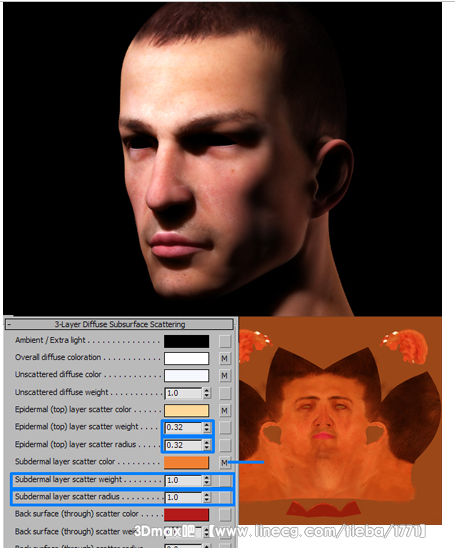Image resolution: width=455 pixels, height=548 pixels.
Task: Open the Epidermal layer scatter color swatch
Action: pyautogui.click(x=187, y=410)
